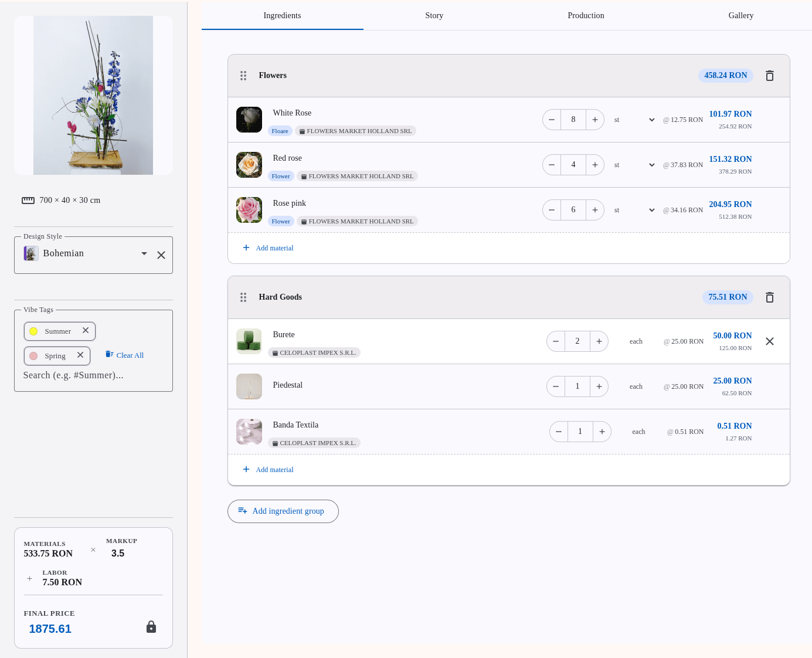Viewport: 812px width, 658px height.
Task: Click Add ingredient group button
Action: [283, 511]
